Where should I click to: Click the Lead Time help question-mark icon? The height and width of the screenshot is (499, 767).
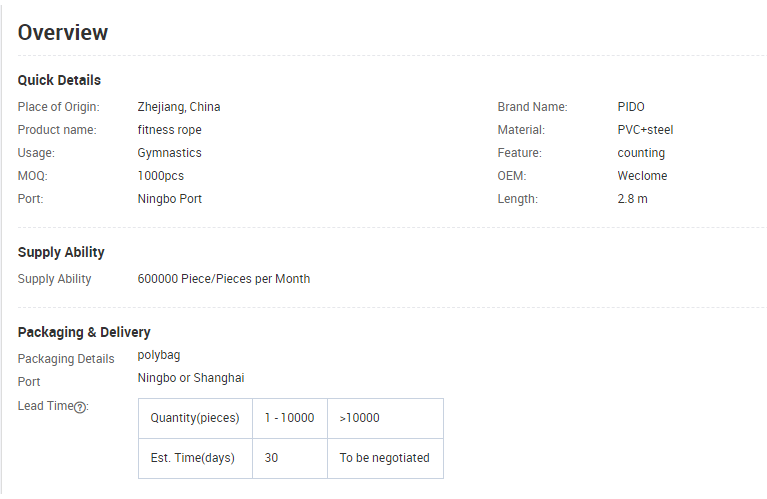(81, 407)
